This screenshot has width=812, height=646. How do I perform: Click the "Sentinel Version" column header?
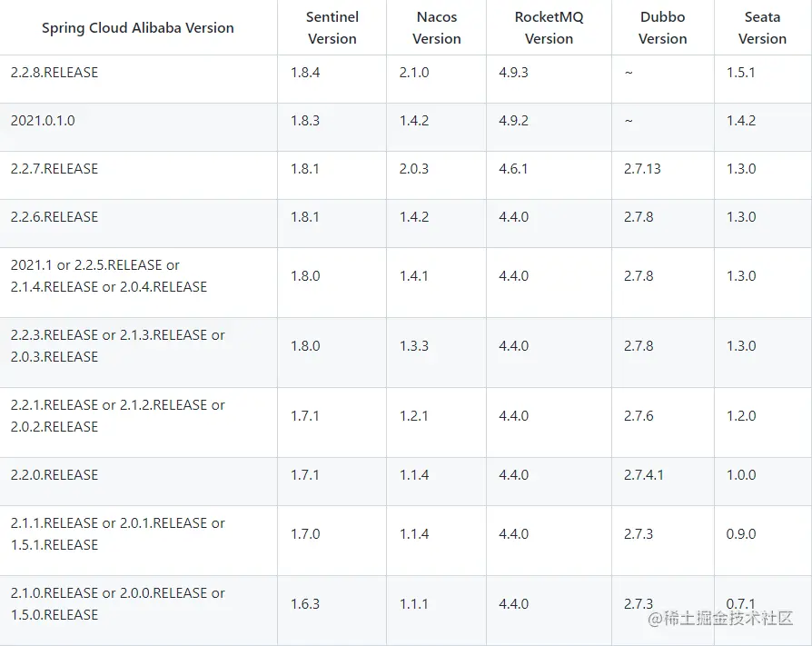coord(332,28)
